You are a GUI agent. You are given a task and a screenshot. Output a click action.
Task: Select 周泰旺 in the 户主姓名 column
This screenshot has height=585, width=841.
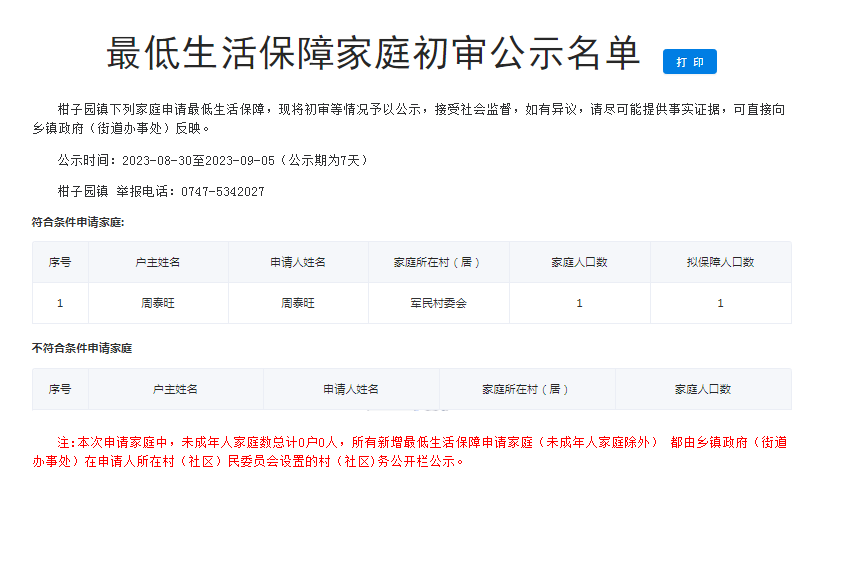[158, 303]
